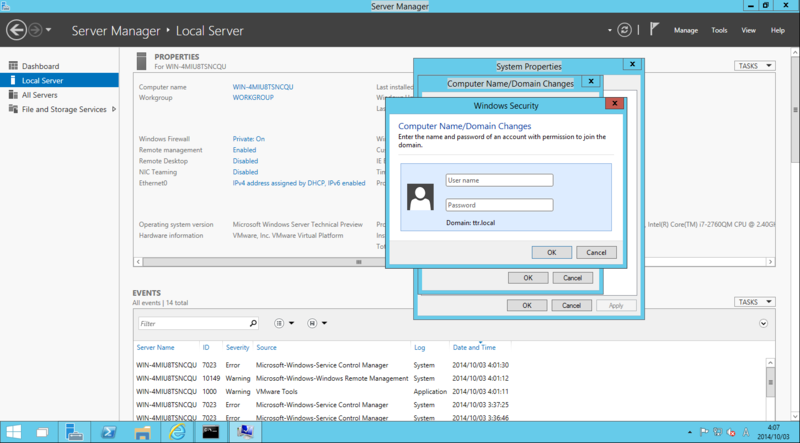Select the event row with ID 10149
Viewport: 800px width, 443px height.
click(322, 378)
